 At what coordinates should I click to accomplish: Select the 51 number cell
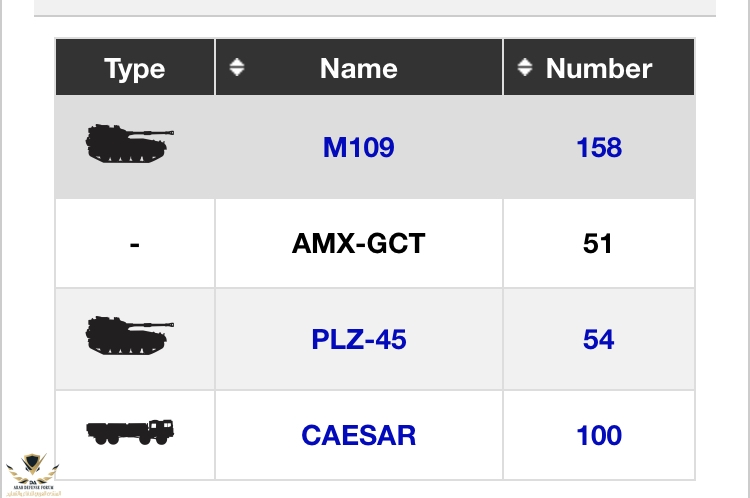coord(598,243)
